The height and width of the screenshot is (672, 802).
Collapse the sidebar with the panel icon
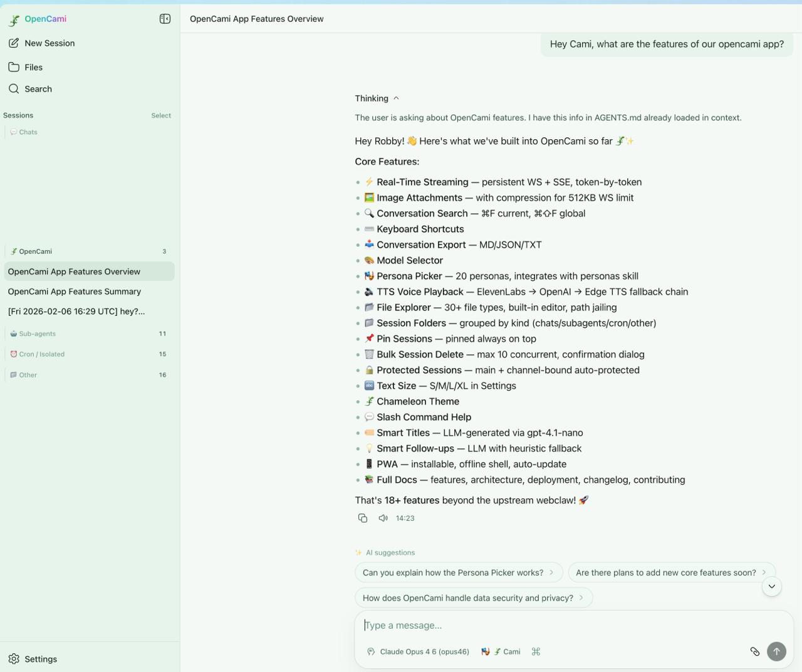(164, 19)
